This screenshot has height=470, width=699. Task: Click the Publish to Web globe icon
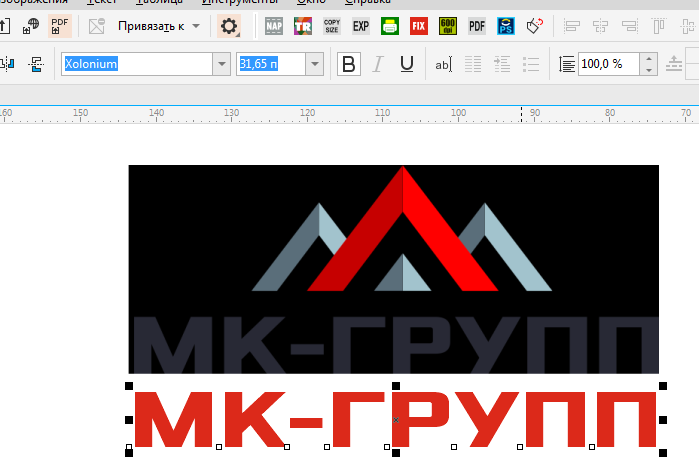pyautogui.click(x=31, y=26)
